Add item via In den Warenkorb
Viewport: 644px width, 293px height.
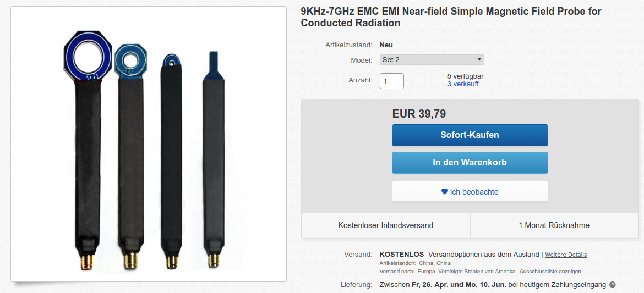coord(470,163)
